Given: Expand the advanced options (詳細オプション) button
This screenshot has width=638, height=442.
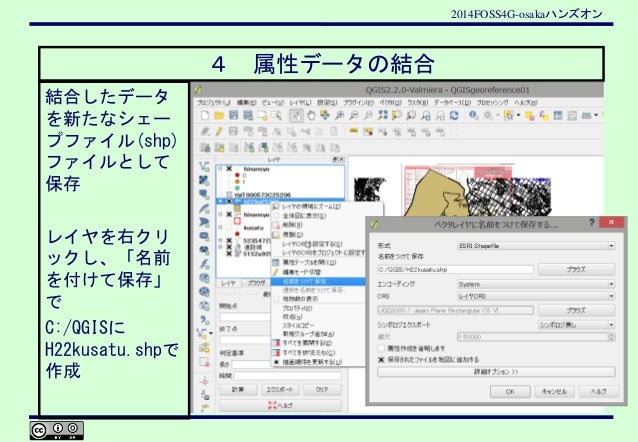Looking at the screenshot, I should [x=496, y=372].
